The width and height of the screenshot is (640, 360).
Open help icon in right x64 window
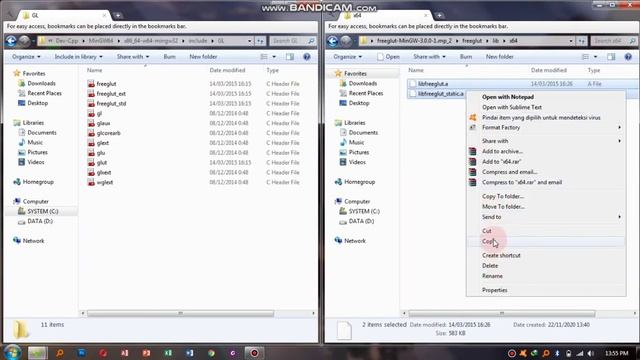(x=628, y=57)
